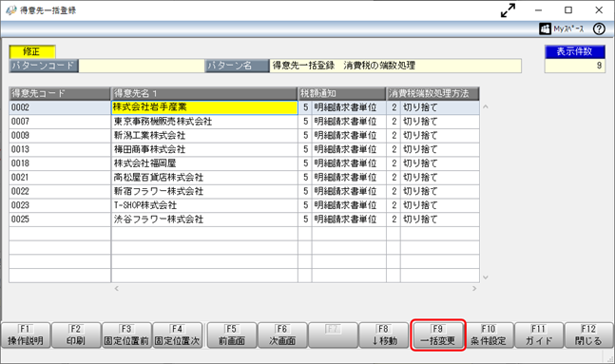The width and height of the screenshot is (615, 364).
Task: Click the 表示件数 value field
Action: (x=574, y=66)
